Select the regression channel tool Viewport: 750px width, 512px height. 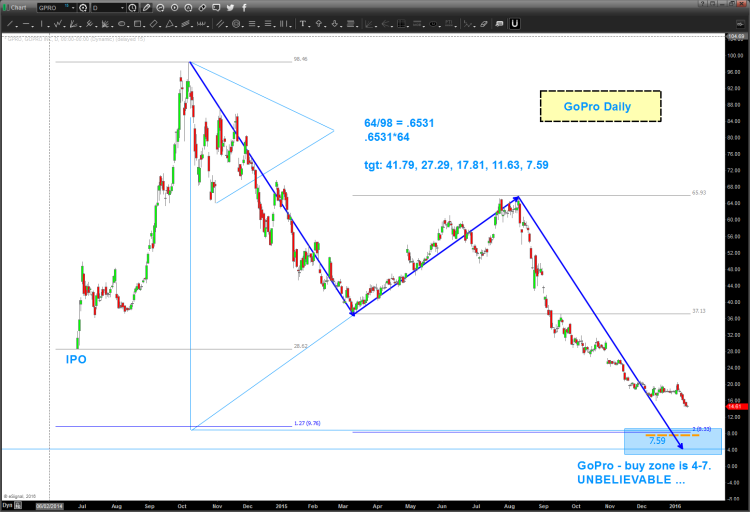[x=186, y=23]
